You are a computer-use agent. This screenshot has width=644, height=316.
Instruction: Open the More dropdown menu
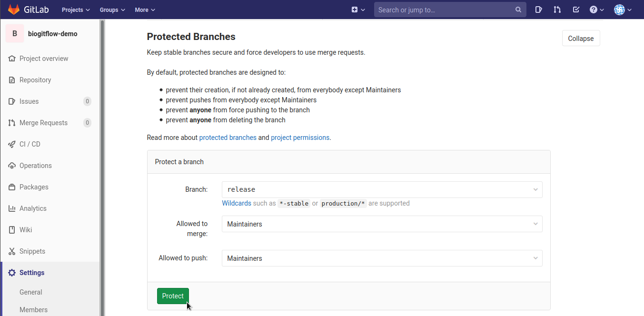(145, 10)
